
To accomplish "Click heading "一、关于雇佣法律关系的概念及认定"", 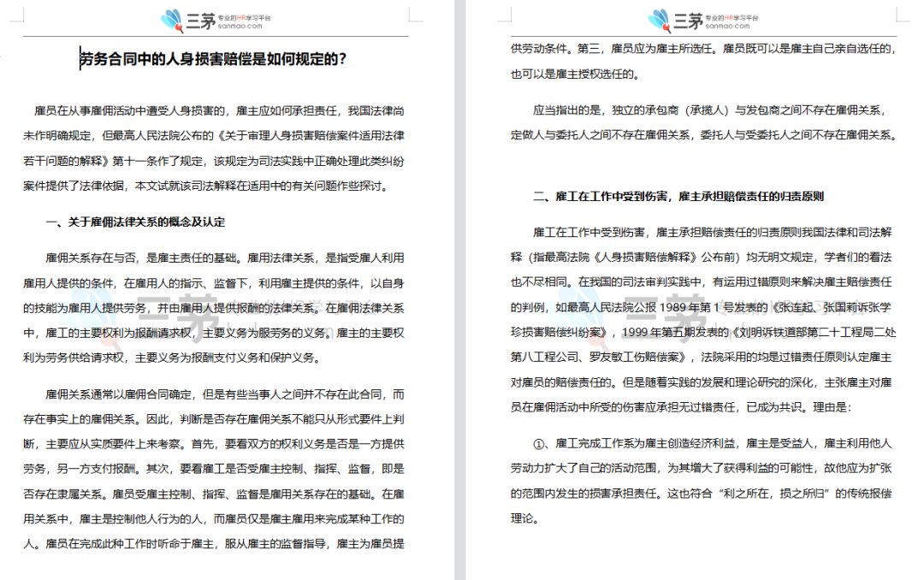I will (135, 222).
